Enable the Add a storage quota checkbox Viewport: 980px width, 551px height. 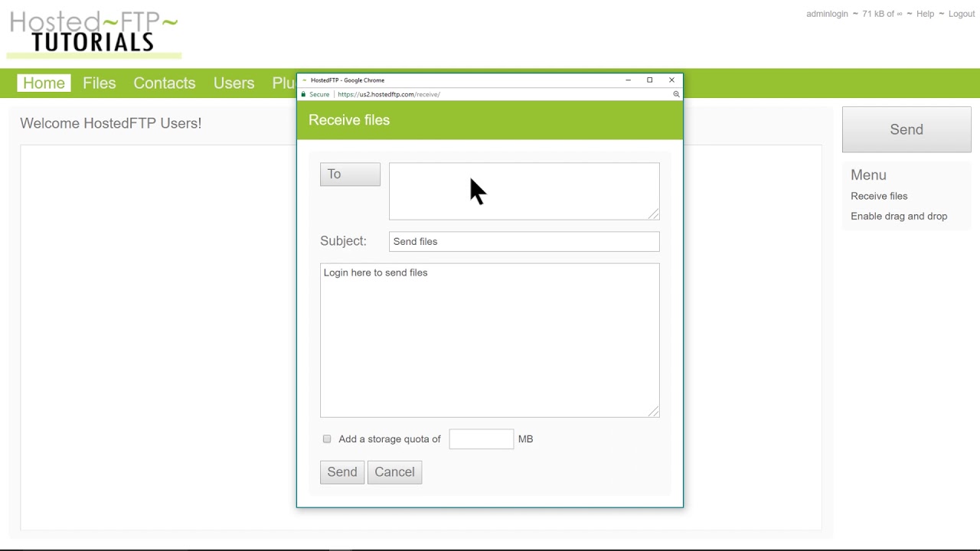point(327,439)
